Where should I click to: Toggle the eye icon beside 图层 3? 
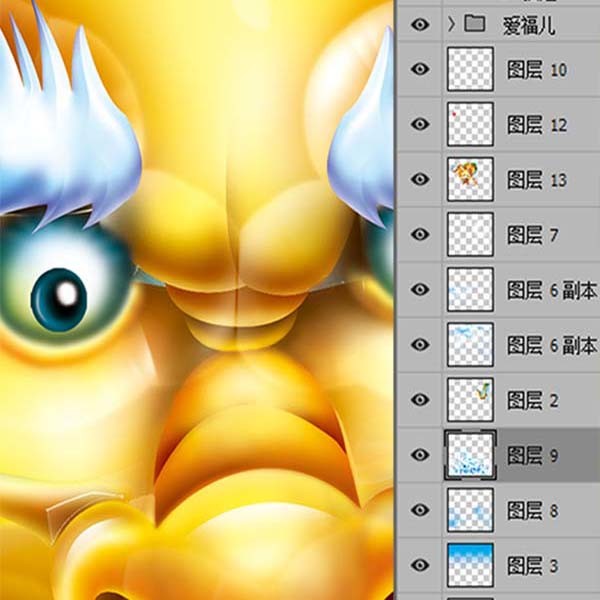point(420,565)
